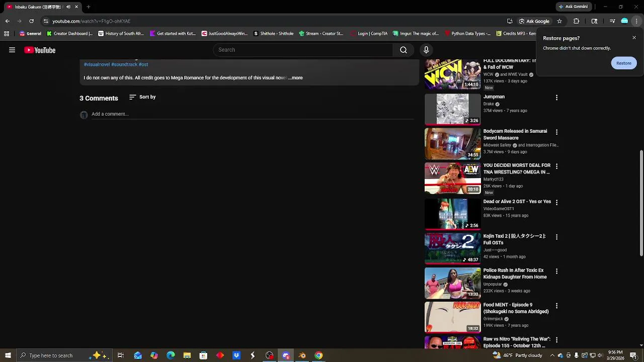Open Blender from the taskbar
Image resolution: width=644 pixels, height=362 pixels.
click(x=302, y=355)
